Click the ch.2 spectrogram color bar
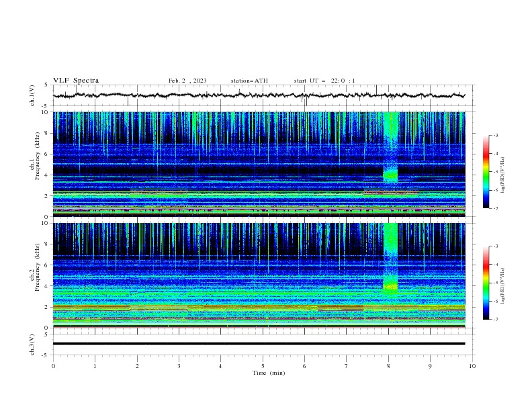This screenshot has height=411, width=532. [486, 283]
